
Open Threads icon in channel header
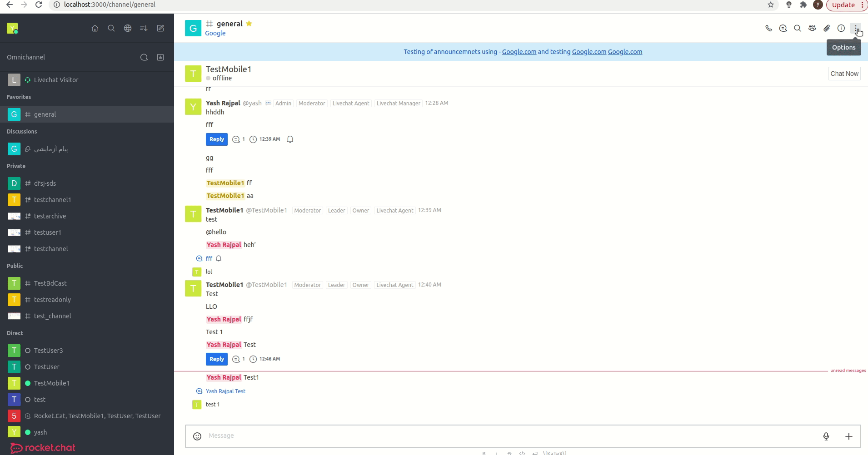[x=783, y=28]
